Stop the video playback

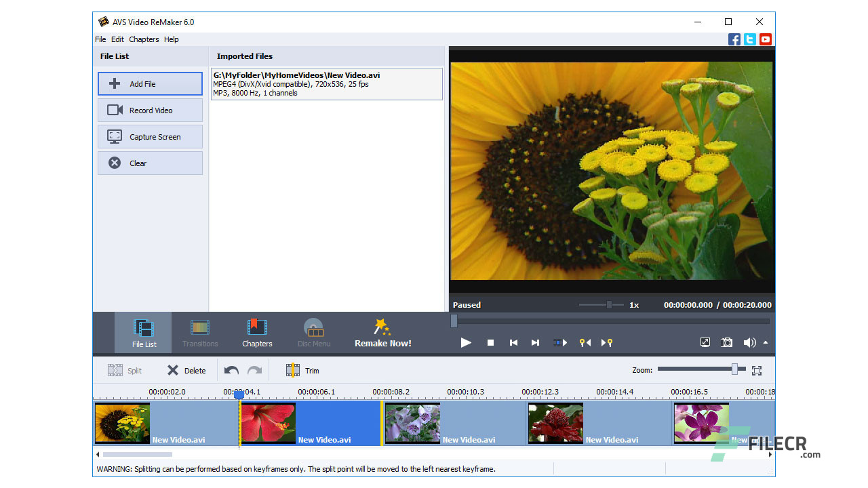click(x=490, y=343)
